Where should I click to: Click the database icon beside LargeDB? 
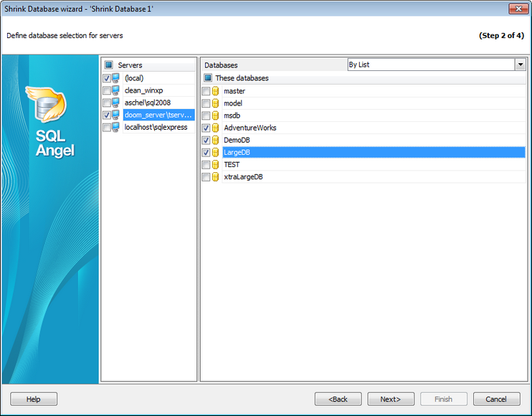point(215,152)
